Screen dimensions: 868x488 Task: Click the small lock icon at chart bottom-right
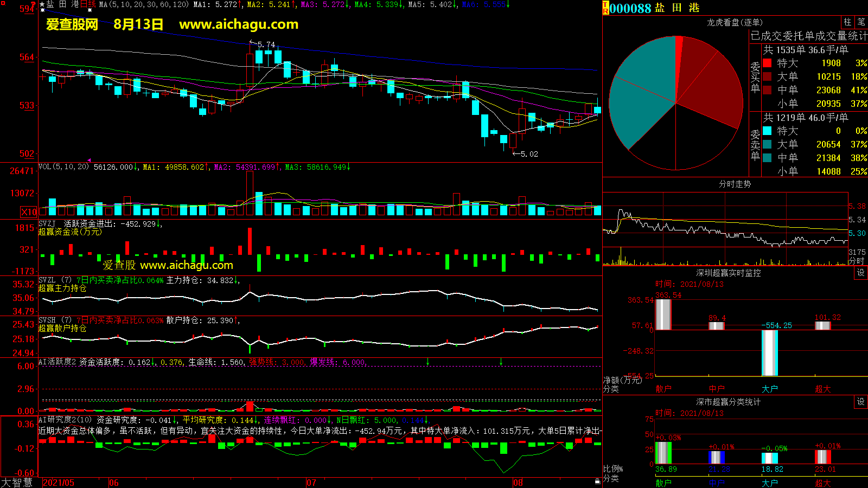597,481
